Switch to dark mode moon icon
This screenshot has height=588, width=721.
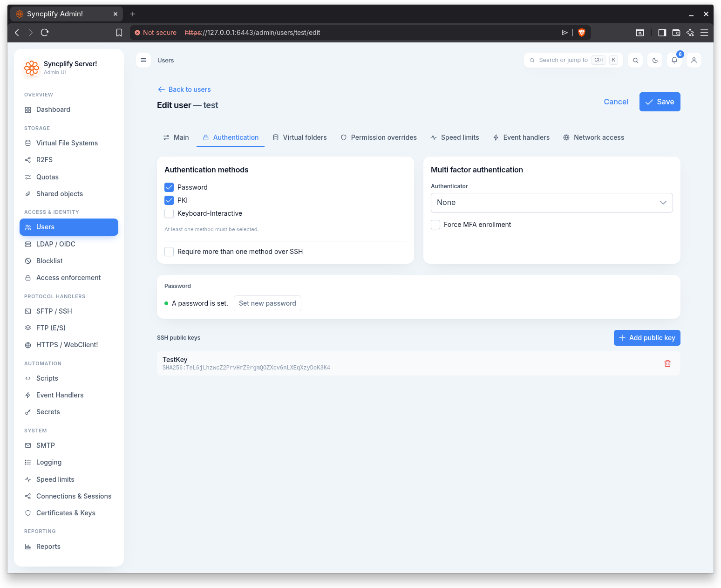coord(655,60)
